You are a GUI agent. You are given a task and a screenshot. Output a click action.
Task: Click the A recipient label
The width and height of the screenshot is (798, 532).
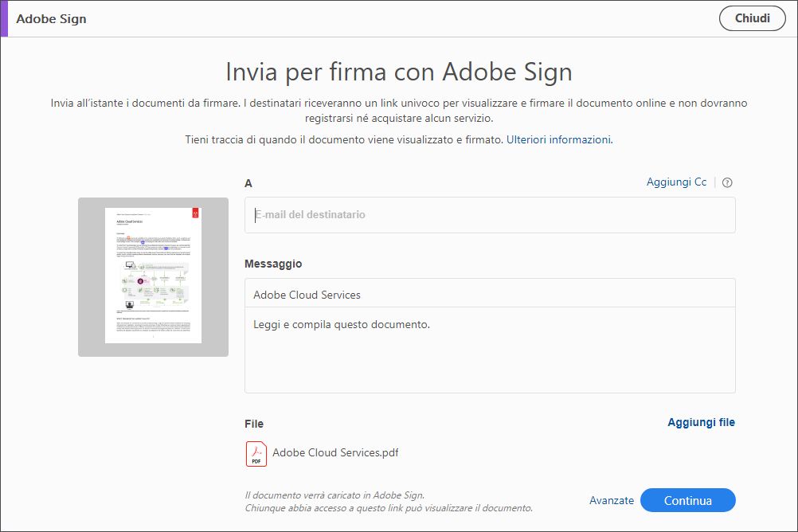point(248,183)
